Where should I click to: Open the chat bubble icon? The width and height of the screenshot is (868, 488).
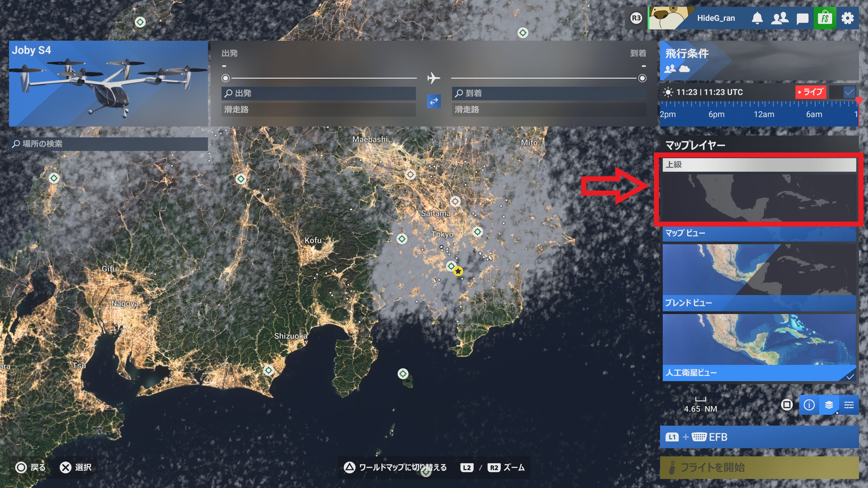pos(802,19)
